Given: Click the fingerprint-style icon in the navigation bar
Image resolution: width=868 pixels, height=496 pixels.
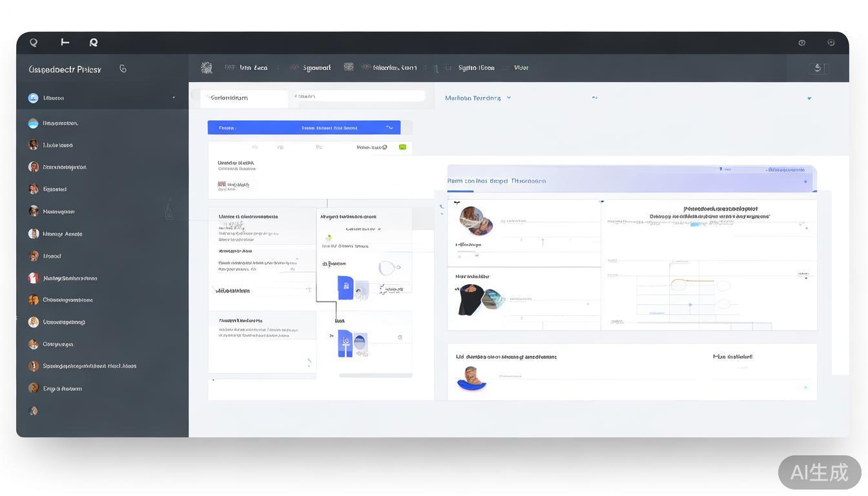Looking at the screenshot, I should pos(207,68).
